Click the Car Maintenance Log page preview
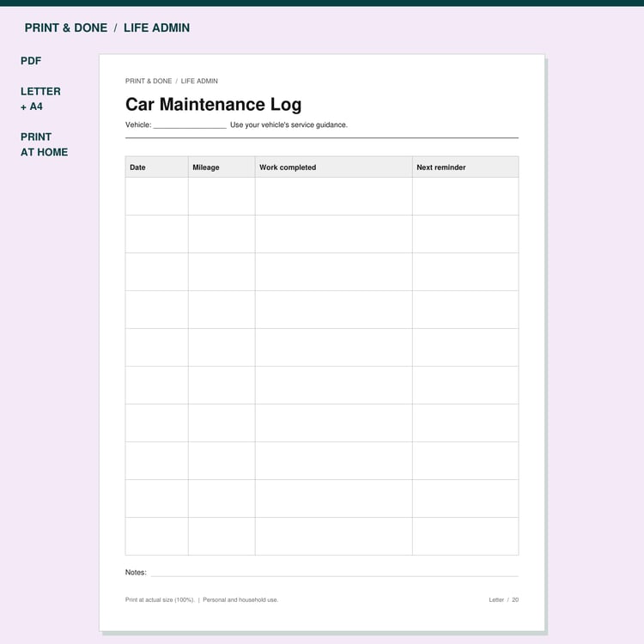 pyautogui.click(x=322, y=343)
